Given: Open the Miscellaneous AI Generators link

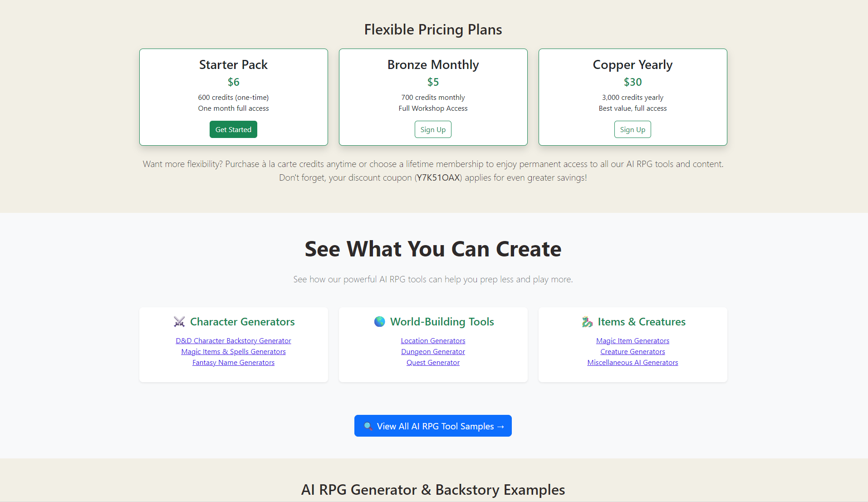Looking at the screenshot, I should [x=633, y=363].
